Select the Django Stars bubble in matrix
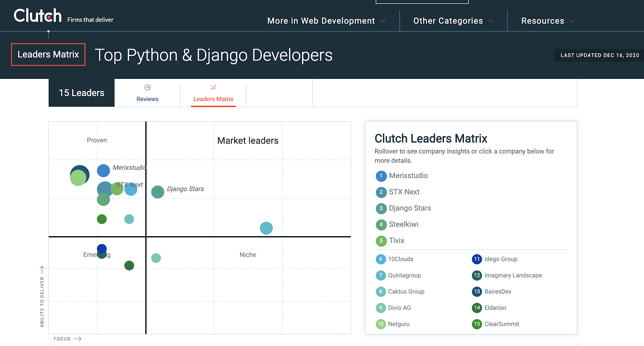644x346 pixels. click(158, 192)
